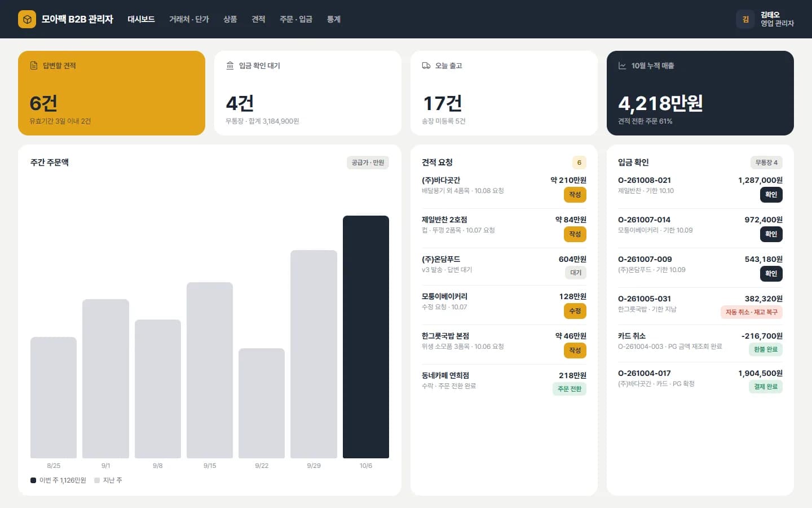Click 자동 취소 · 재고 복구 badge

(x=752, y=312)
